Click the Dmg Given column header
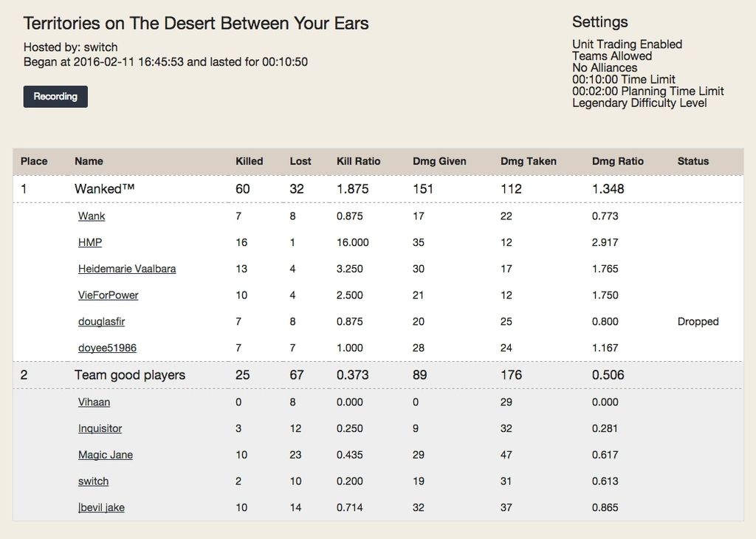 (439, 162)
